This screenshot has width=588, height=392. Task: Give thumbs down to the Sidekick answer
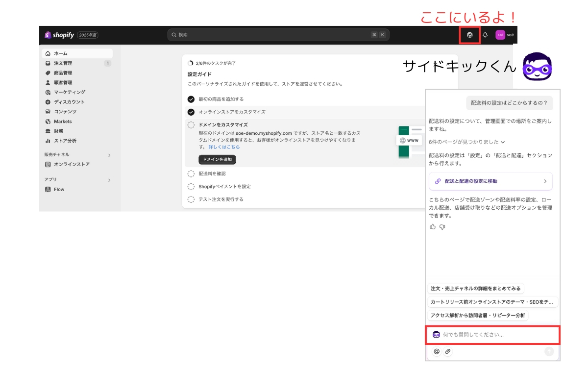442,227
